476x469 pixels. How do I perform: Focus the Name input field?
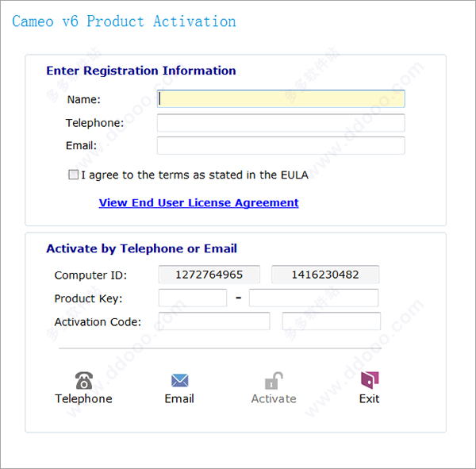point(281,98)
